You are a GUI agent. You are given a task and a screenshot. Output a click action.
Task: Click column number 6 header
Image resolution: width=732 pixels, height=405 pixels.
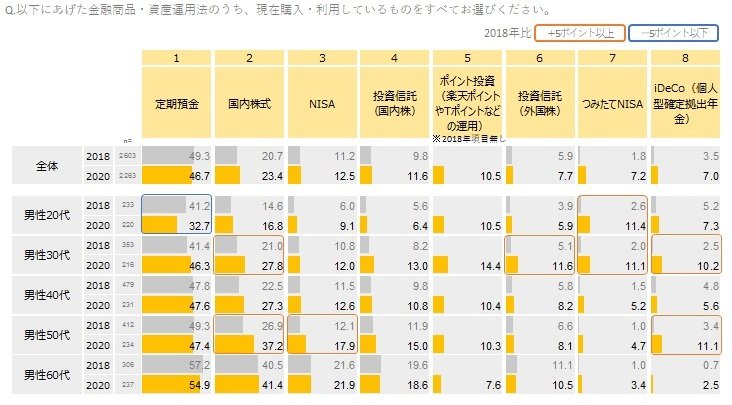pyautogui.click(x=540, y=58)
